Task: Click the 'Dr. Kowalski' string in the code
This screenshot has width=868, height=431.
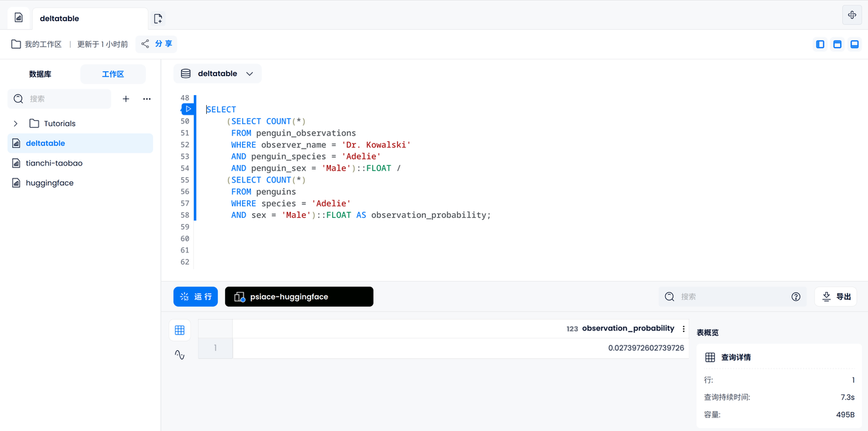Action: click(378, 145)
